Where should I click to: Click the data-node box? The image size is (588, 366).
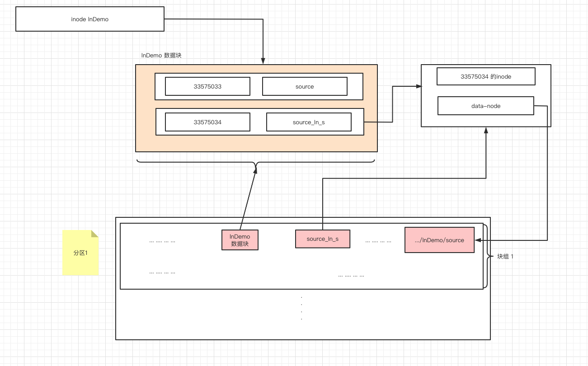coord(485,106)
